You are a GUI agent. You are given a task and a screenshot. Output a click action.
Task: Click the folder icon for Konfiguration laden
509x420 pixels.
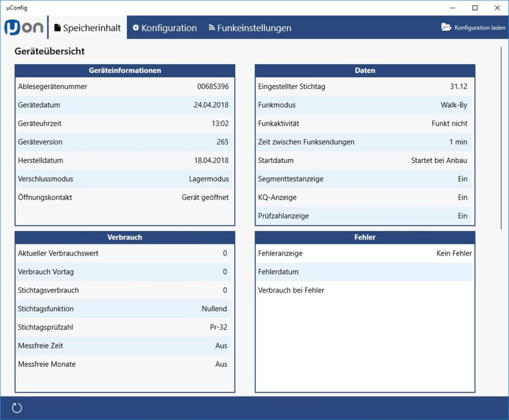coord(446,27)
